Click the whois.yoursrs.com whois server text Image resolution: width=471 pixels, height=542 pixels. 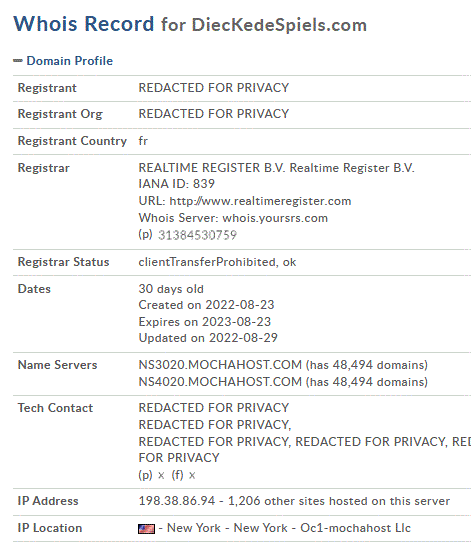275,218
